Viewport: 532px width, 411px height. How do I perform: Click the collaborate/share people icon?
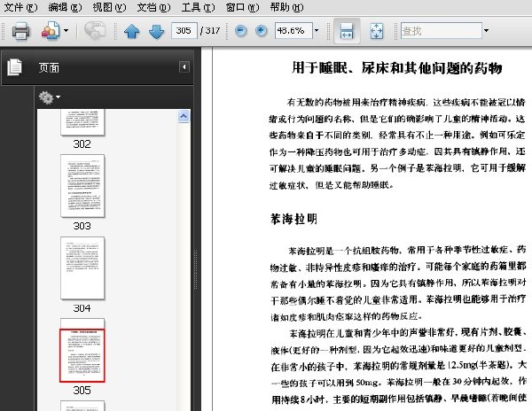51,31
